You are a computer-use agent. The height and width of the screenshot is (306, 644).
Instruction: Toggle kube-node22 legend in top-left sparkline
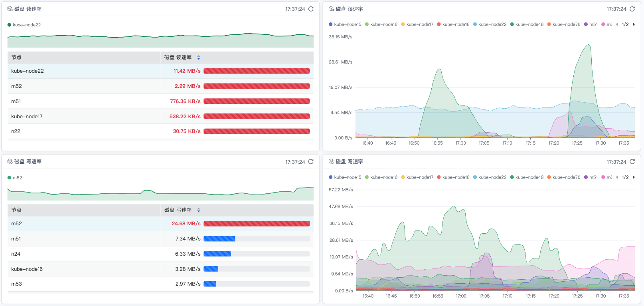pyautogui.click(x=24, y=25)
